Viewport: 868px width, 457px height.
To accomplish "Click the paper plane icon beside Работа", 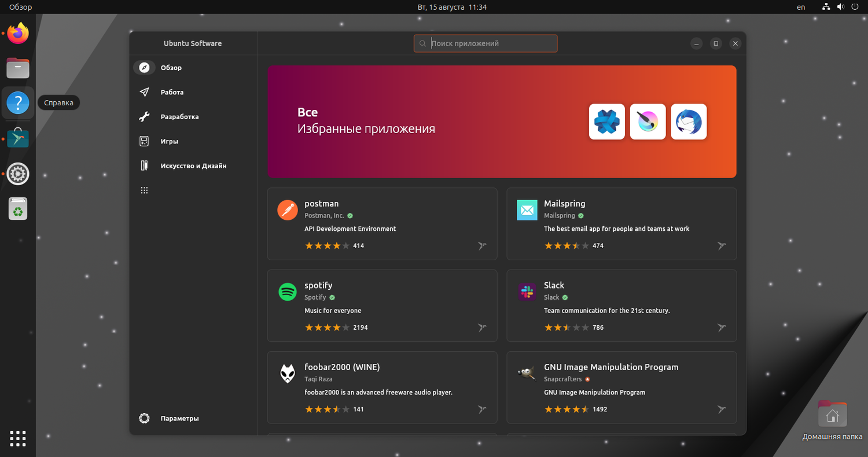I will coord(144,92).
